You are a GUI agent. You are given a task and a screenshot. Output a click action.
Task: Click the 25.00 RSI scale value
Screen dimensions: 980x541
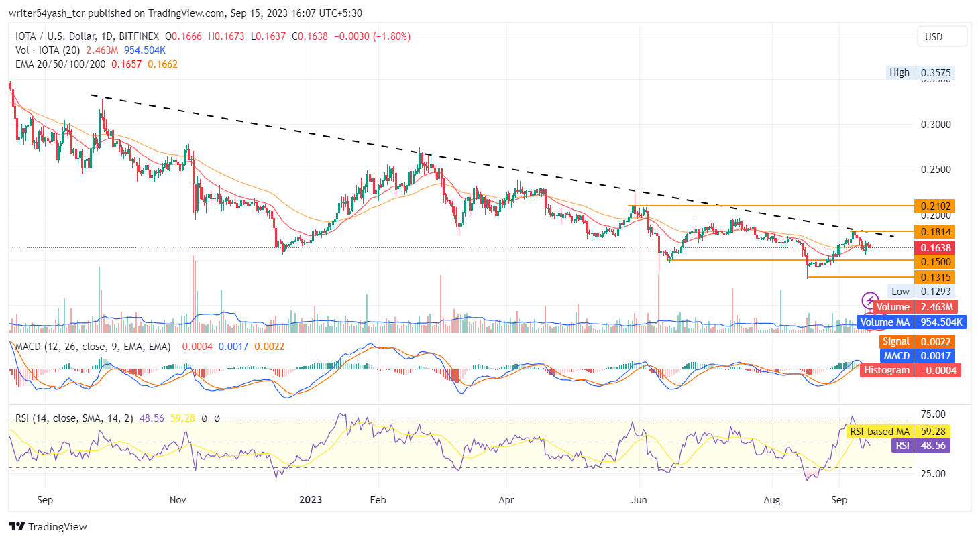(934, 473)
